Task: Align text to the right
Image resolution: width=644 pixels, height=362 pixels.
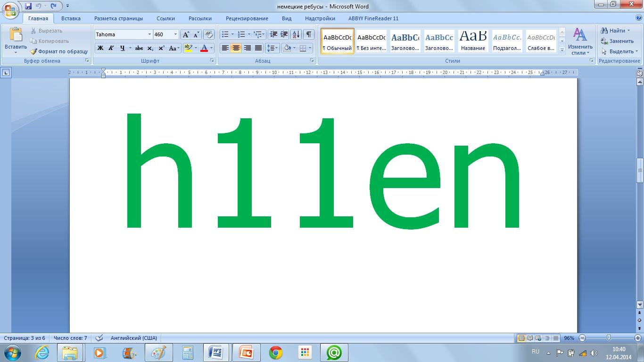Action: [x=247, y=48]
